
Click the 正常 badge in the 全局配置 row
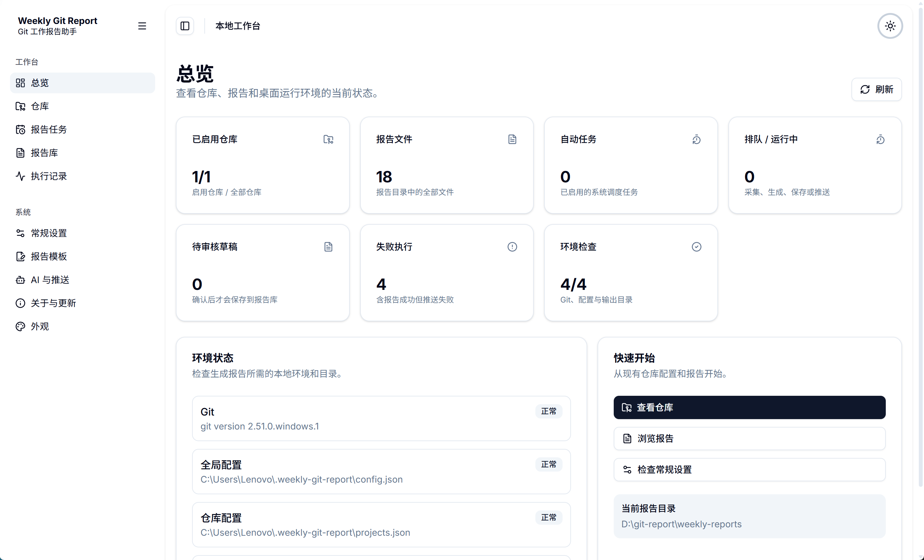point(549,464)
